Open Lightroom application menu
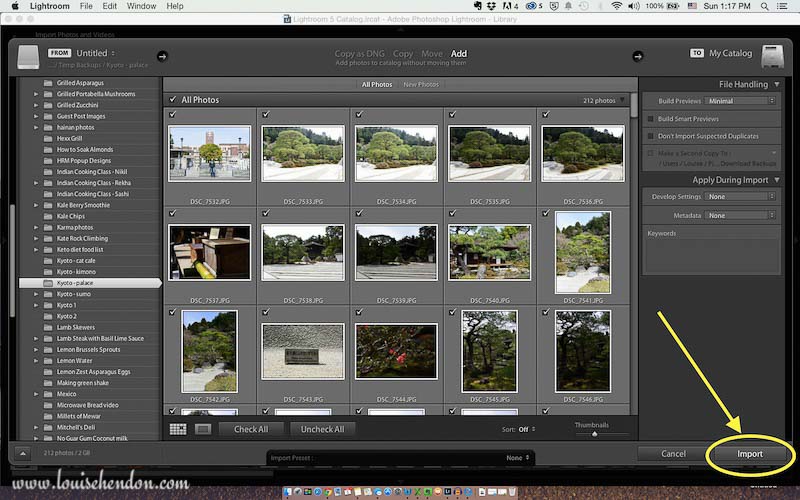The width and height of the screenshot is (800, 500). click(x=49, y=6)
